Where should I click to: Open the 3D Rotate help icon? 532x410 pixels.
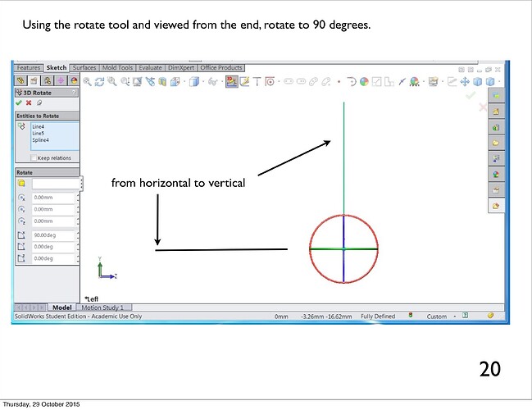point(75,93)
